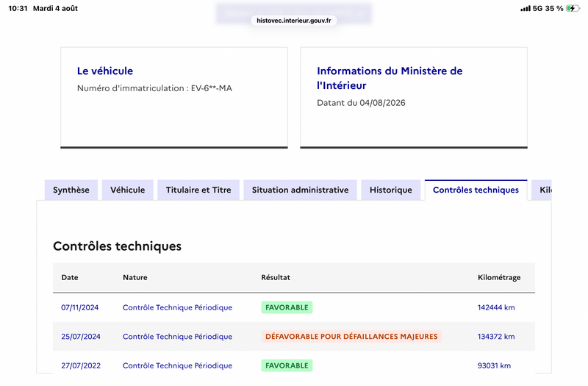Tap the battery icon in status bar
Viewport: 588px width, 386px height.
[573, 8]
